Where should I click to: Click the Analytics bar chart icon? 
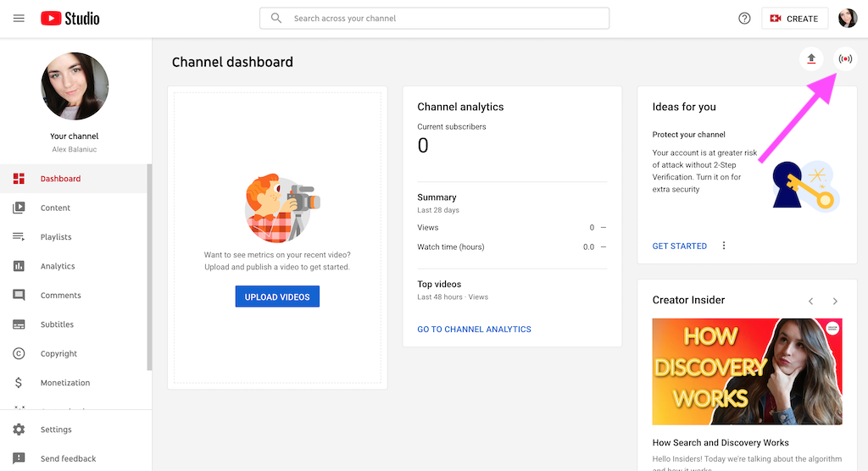pos(19,266)
